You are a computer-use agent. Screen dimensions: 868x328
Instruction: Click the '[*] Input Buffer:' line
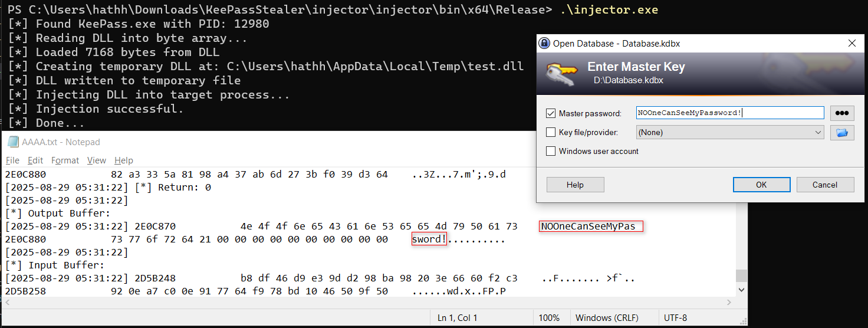[x=55, y=265]
